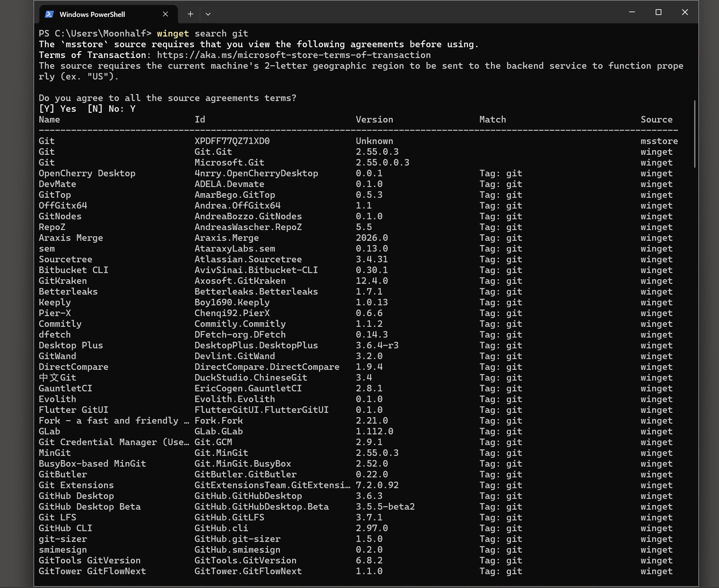Close the terminal window
This screenshot has width=719, height=588.
[x=685, y=12]
